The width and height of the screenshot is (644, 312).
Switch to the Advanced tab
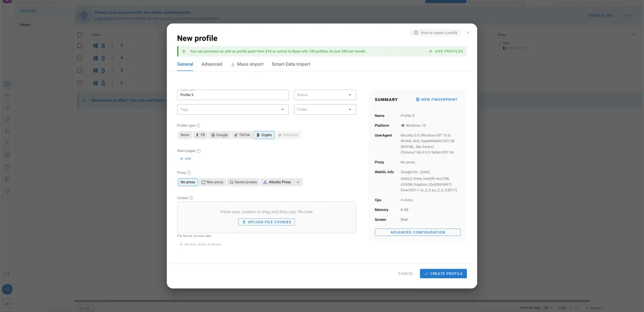click(x=211, y=64)
